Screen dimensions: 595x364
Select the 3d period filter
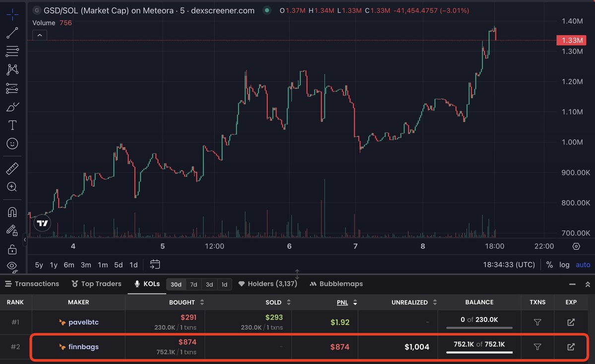pos(209,284)
